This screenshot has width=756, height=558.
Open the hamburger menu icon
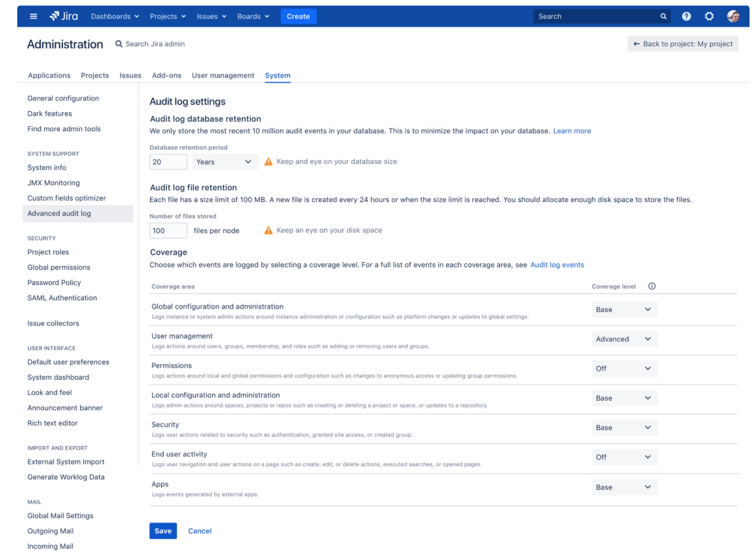[x=33, y=17]
